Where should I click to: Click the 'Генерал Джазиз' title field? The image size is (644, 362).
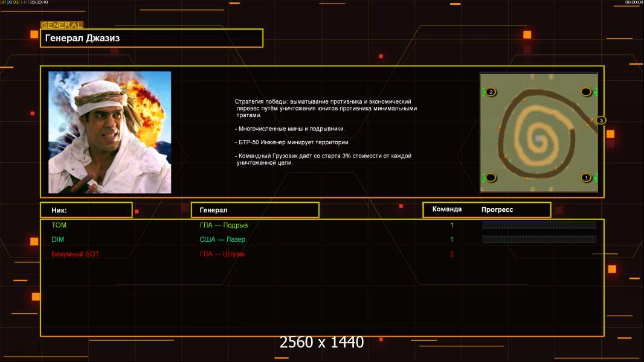tap(152, 38)
